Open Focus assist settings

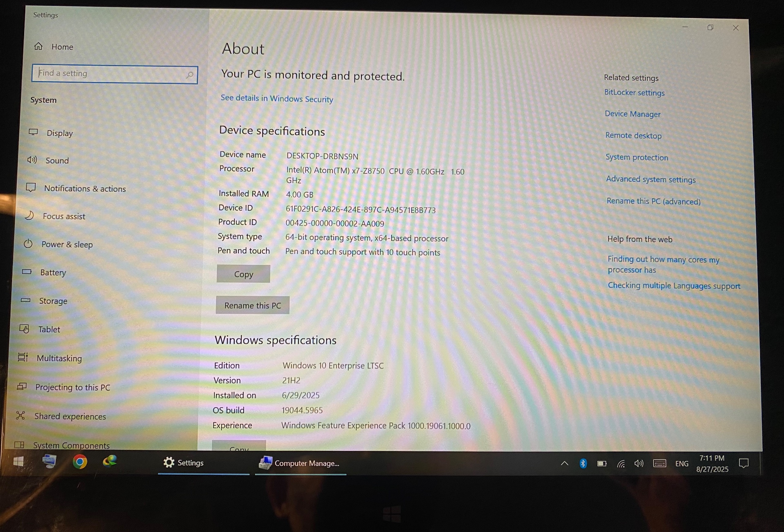[55, 216]
